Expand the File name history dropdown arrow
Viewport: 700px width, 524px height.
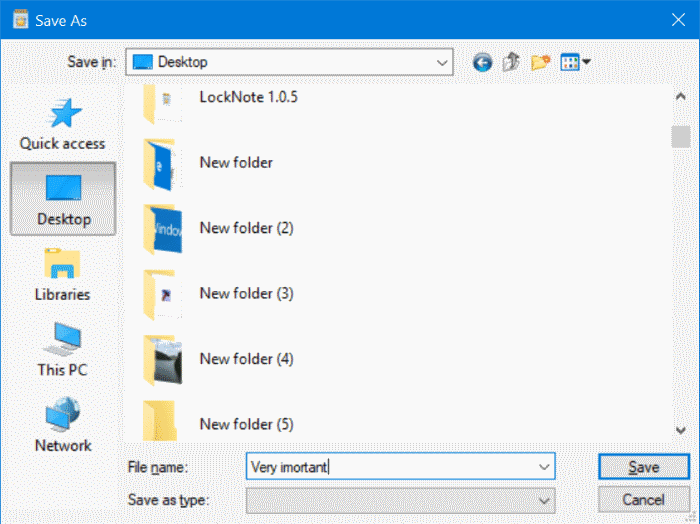tap(544, 467)
